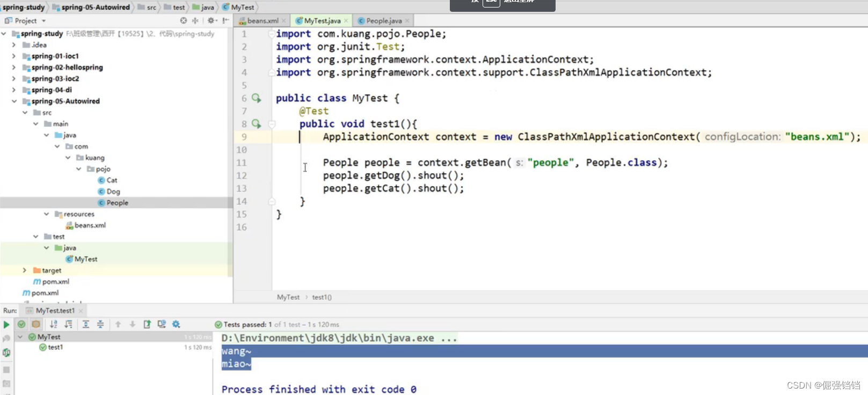Expand the .idea folder
This screenshot has height=395, width=868.
coord(14,45)
